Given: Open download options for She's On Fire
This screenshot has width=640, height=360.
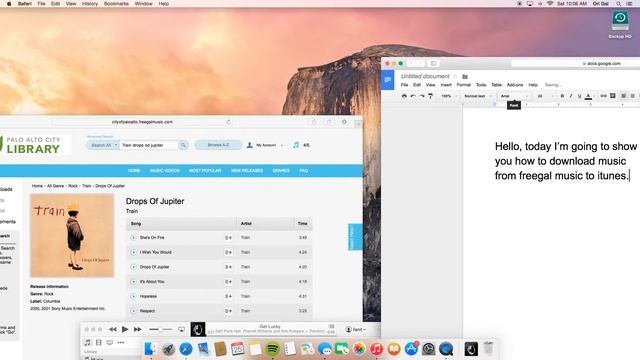Looking at the screenshot, I should 228,238.
